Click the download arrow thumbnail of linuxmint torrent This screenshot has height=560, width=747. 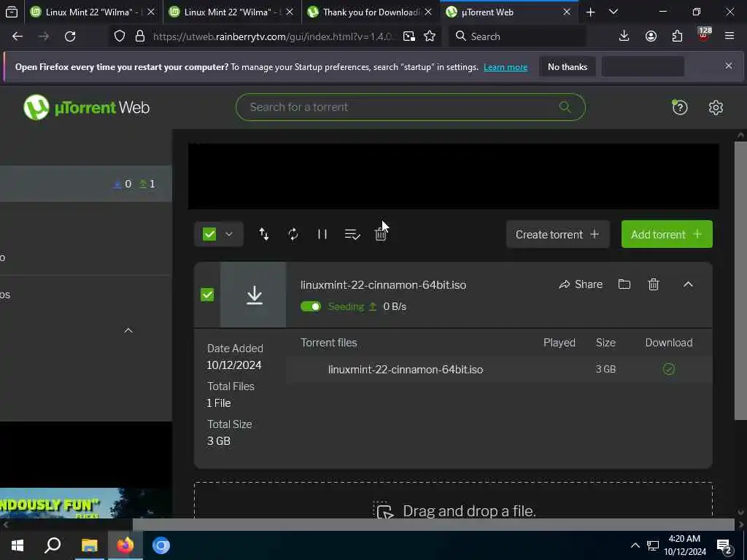(253, 295)
